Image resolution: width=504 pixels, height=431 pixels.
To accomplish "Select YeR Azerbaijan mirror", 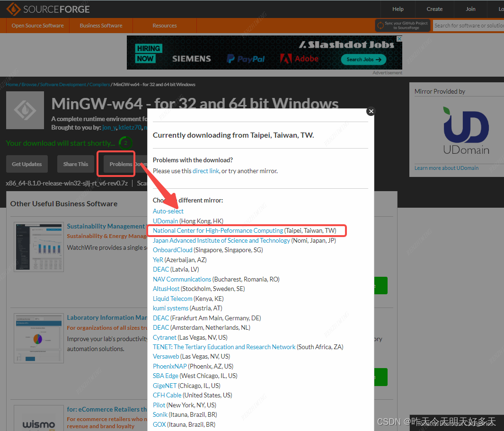I will 158,260.
